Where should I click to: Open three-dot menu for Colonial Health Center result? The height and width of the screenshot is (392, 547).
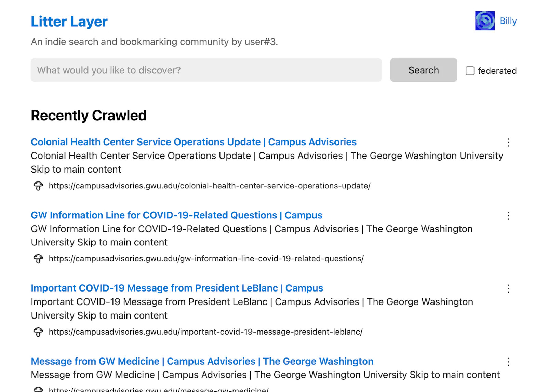[x=508, y=143]
